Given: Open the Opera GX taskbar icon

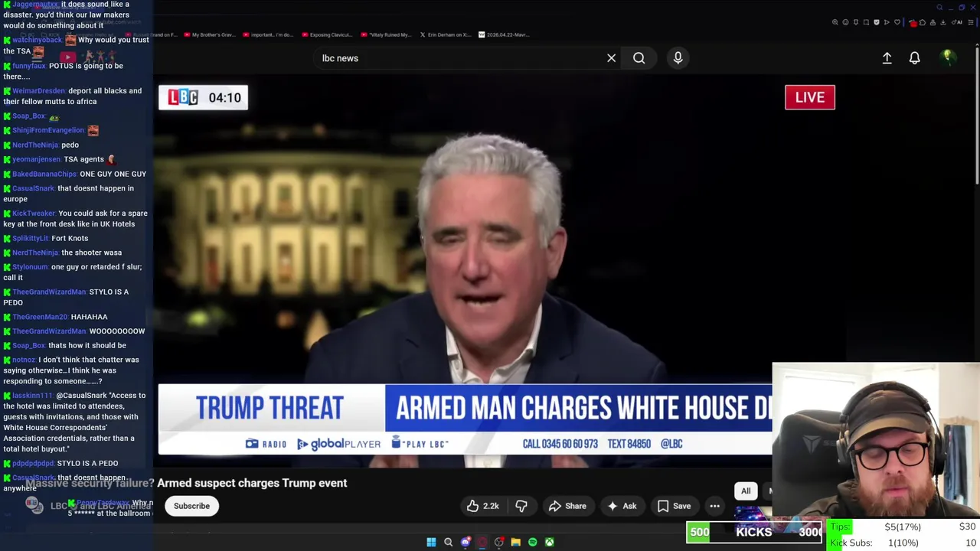Looking at the screenshot, I should [x=482, y=542].
